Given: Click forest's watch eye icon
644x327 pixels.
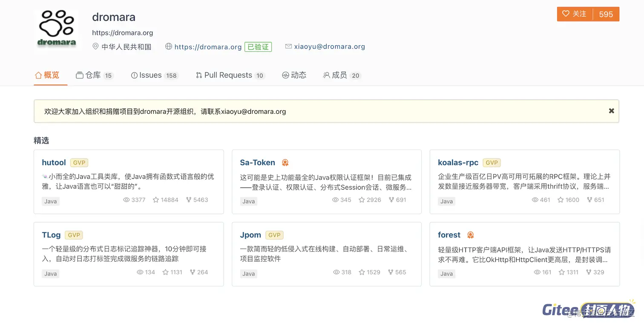Looking at the screenshot, I should point(537,272).
